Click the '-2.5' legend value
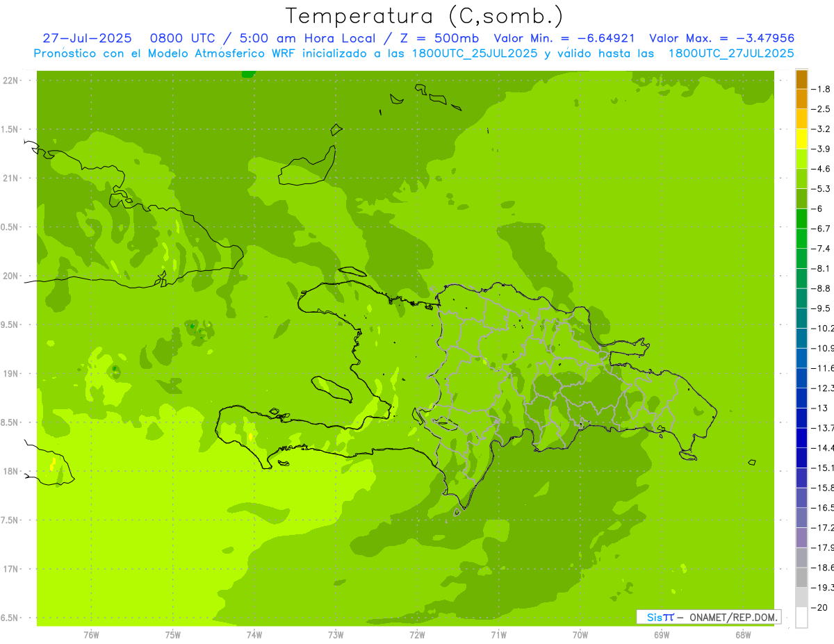The height and width of the screenshot is (644, 834). coord(821,109)
